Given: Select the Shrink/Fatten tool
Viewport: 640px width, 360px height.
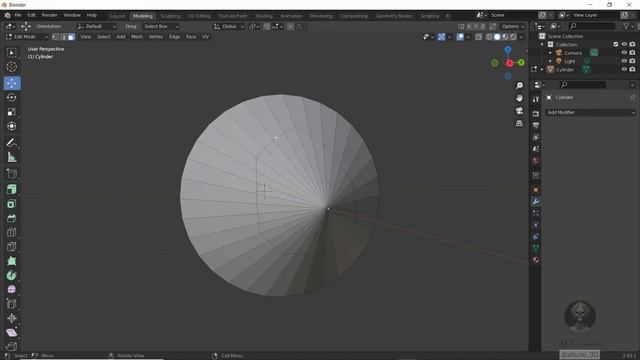Looking at the screenshot, I should point(11,318).
